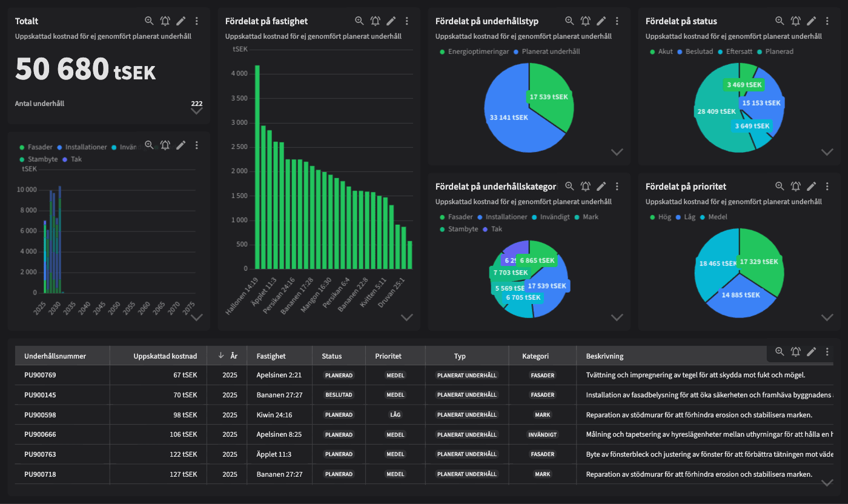Toggle the Hög legend item in the priority chart
The image size is (848, 504).
pyautogui.click(x=662, y=217)
